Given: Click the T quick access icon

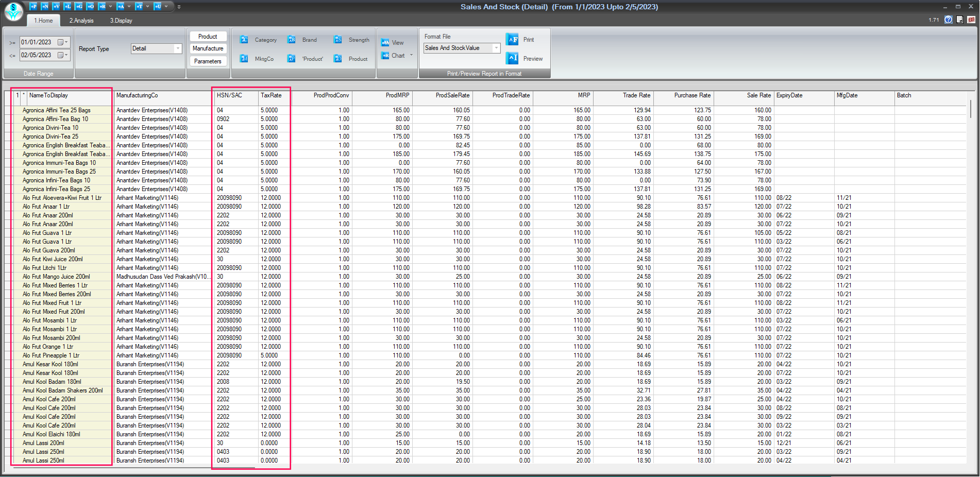Looking at the screenshot, I should click(x=139, y=6).
